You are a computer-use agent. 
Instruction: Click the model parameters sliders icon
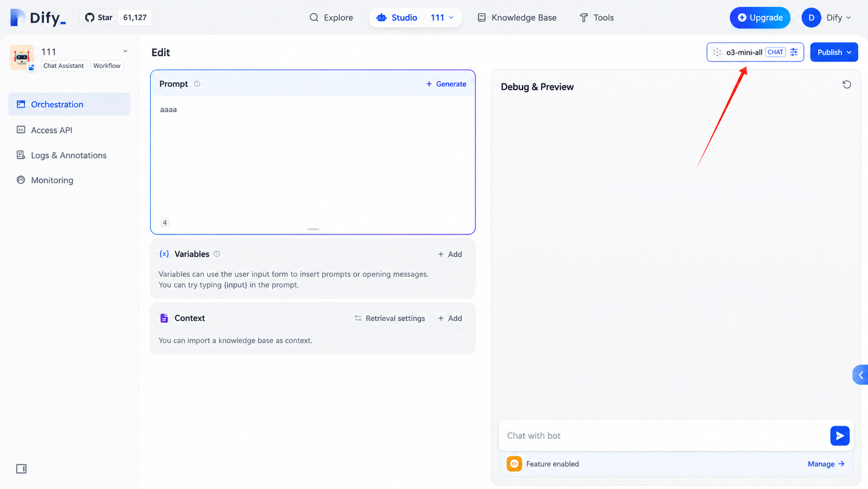pyautogui.click(x=794, y=52)
